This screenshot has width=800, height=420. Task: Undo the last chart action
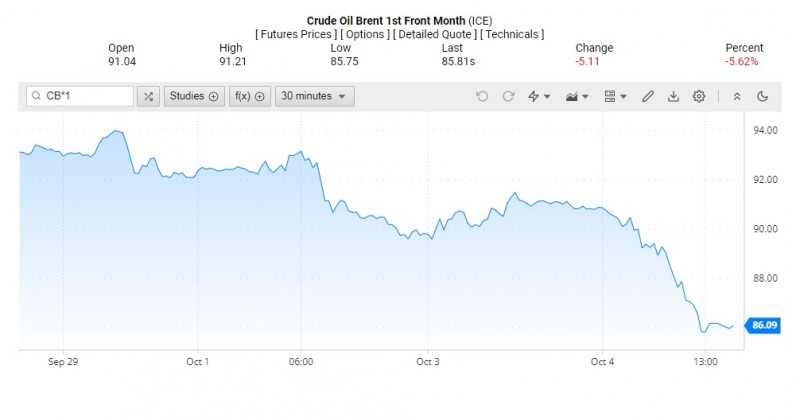pos(482,96)
